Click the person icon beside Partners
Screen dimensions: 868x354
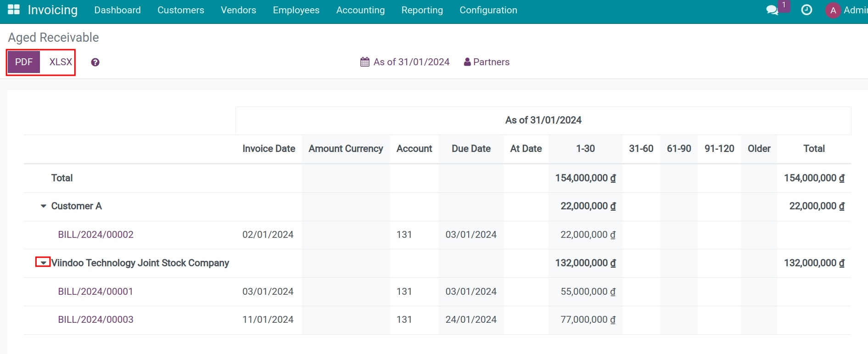point(467,62)
